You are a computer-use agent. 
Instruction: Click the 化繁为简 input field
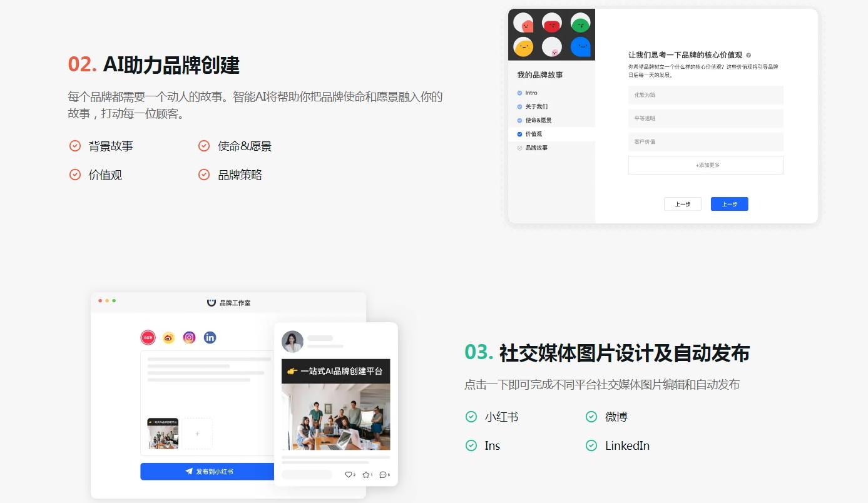(706, 95)
